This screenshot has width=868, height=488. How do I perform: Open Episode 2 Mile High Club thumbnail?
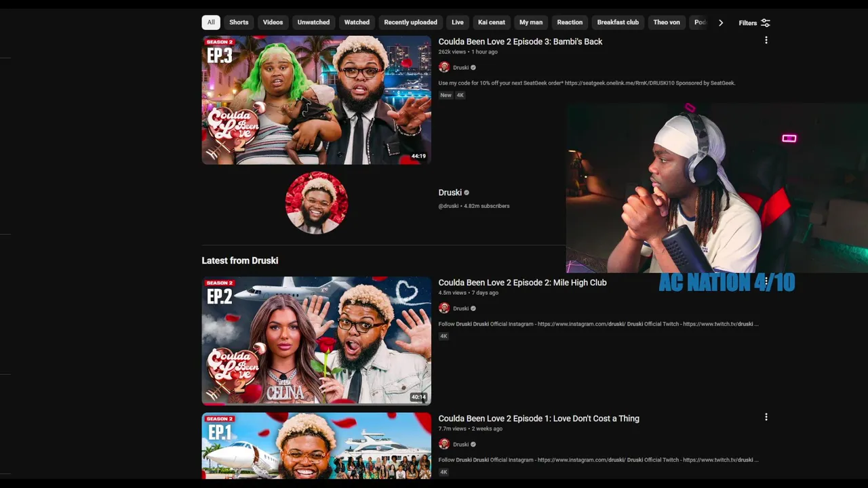(x=316, y=340)
